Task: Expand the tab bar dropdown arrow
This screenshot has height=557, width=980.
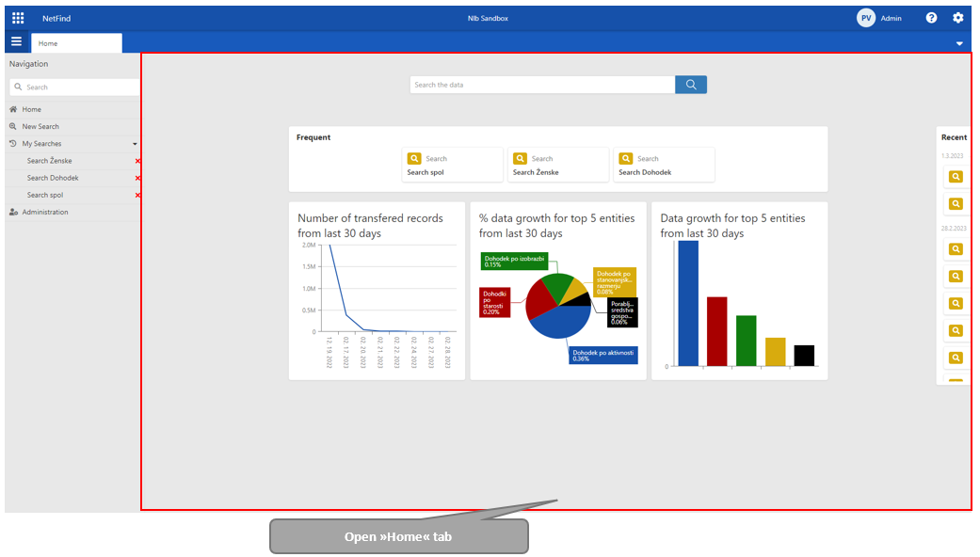Action: tap(959, 43)
